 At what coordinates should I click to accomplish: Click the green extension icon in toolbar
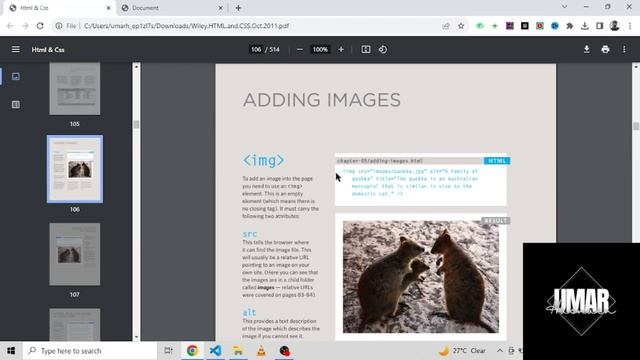tap(480, 26)
